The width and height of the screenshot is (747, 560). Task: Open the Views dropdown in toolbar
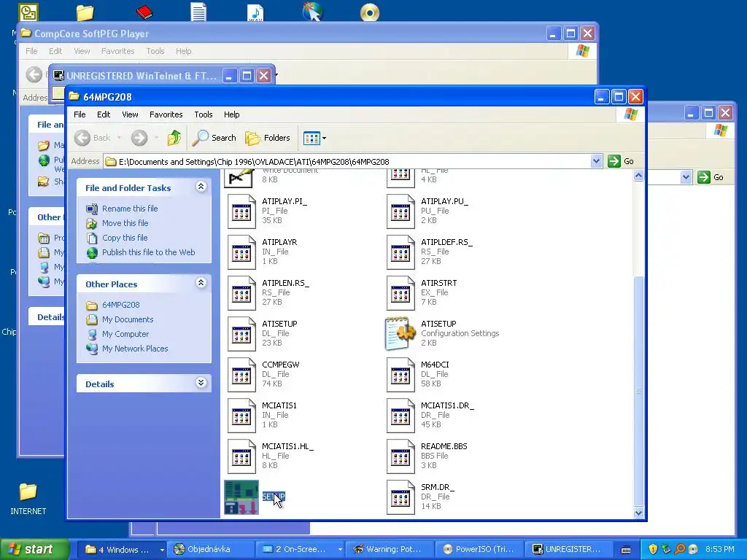click(x=315, y=138)
